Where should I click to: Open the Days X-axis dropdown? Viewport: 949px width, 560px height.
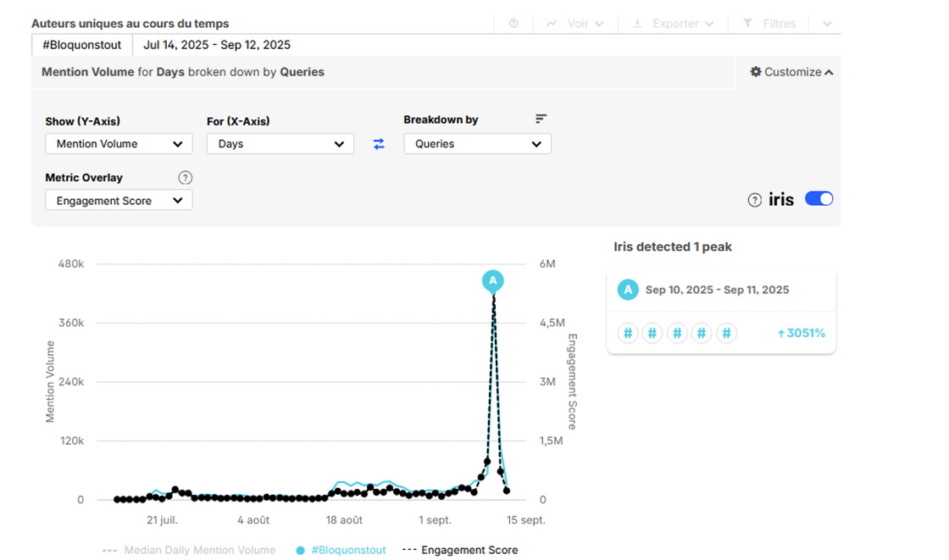pos(280,144)
